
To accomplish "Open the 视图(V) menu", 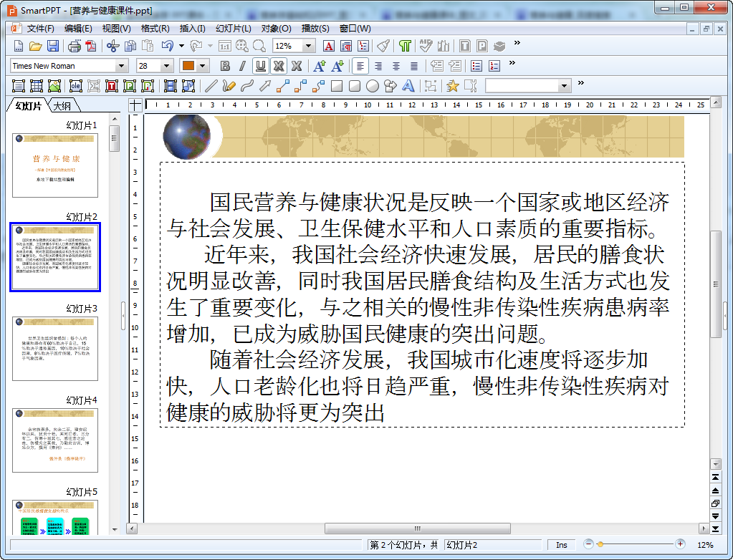I will [116, 29].
